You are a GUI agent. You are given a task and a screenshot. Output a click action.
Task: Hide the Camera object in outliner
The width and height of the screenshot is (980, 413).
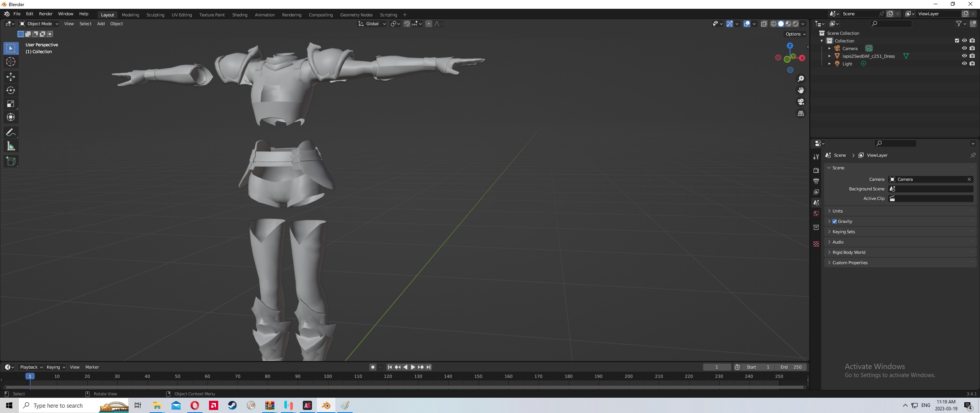click(x=964, y=48)
